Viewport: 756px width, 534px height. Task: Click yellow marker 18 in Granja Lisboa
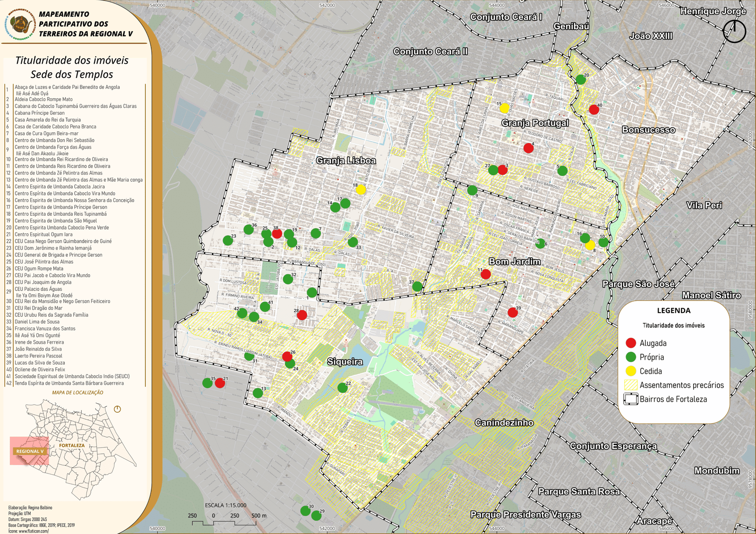click(361, 190)
